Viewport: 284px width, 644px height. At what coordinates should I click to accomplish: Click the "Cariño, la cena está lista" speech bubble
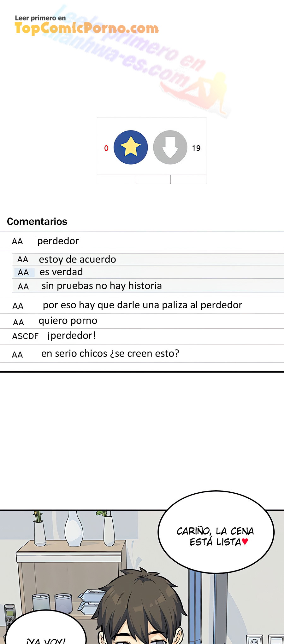[x=216, y=533]
